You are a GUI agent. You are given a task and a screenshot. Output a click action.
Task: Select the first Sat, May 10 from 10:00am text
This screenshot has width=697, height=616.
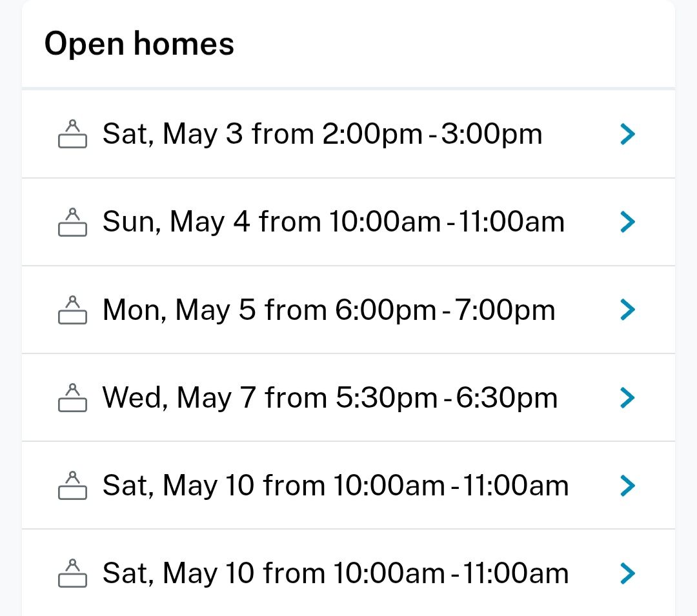336,485
